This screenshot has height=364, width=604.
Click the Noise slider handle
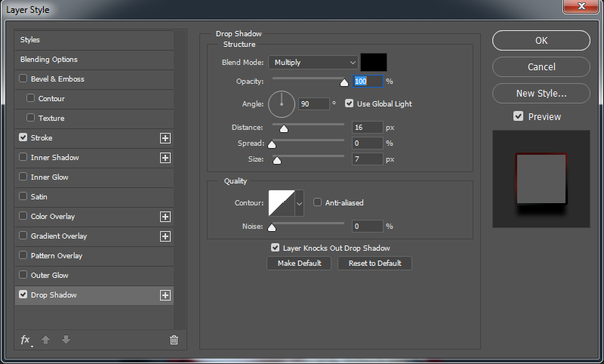(x=272, y=227)
